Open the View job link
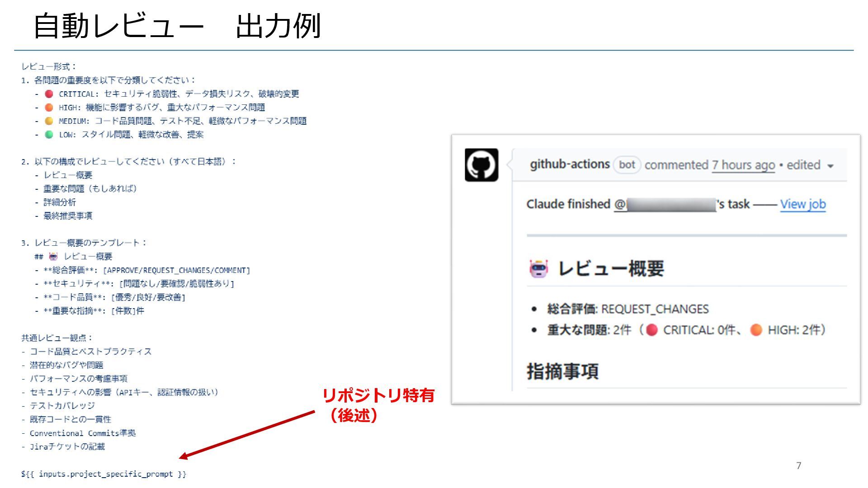The image size is (868, 488). click(802, 204)
